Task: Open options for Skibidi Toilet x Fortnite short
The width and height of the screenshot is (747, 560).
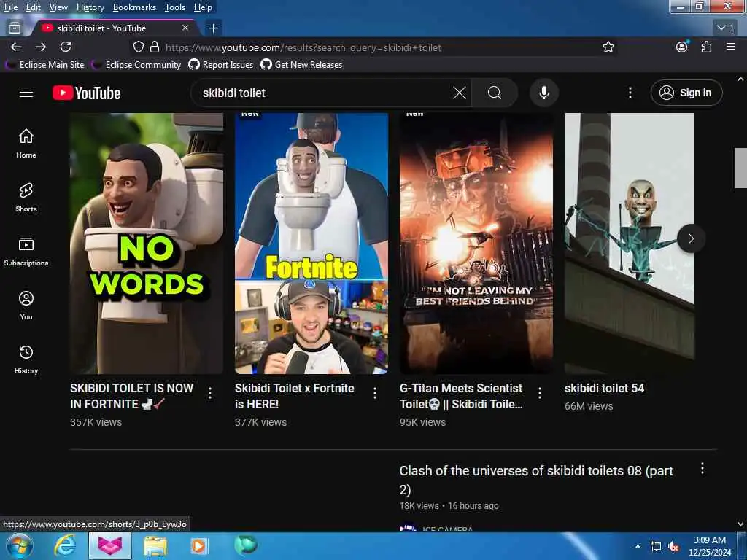Action: [x=375, y=393]
